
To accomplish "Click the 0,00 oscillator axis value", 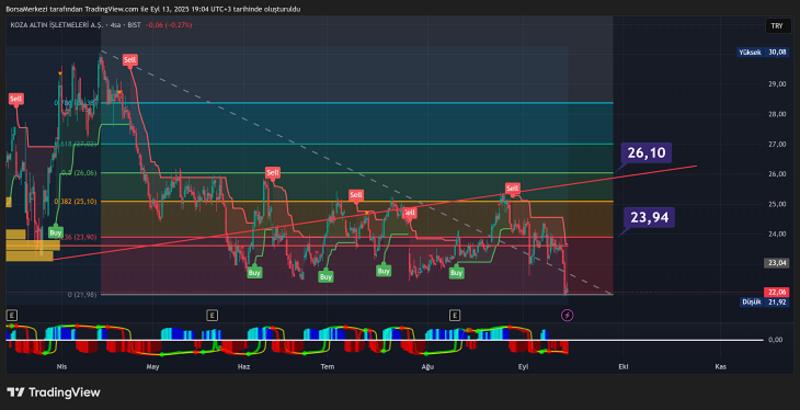I will pos(776,340).
